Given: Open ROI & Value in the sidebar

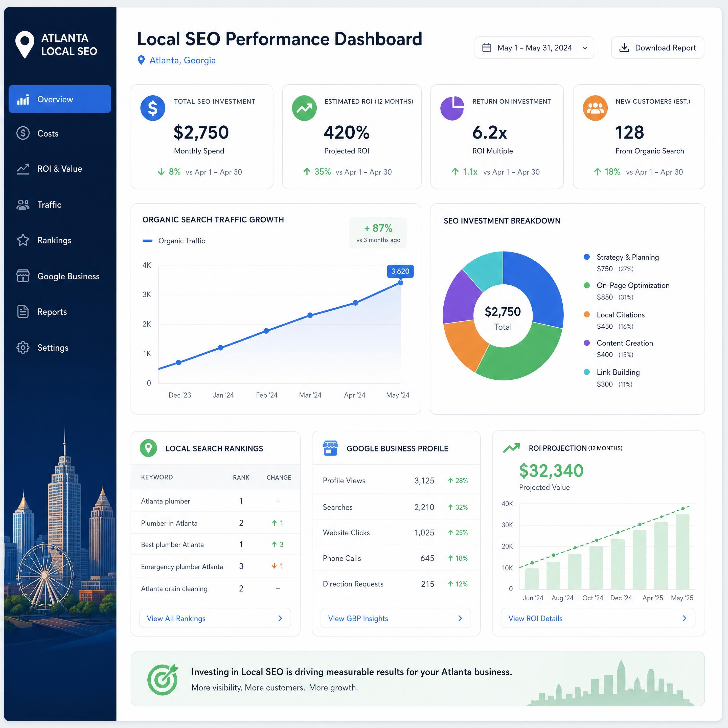Looking at the screenshot, I should [x=60, y=169].
